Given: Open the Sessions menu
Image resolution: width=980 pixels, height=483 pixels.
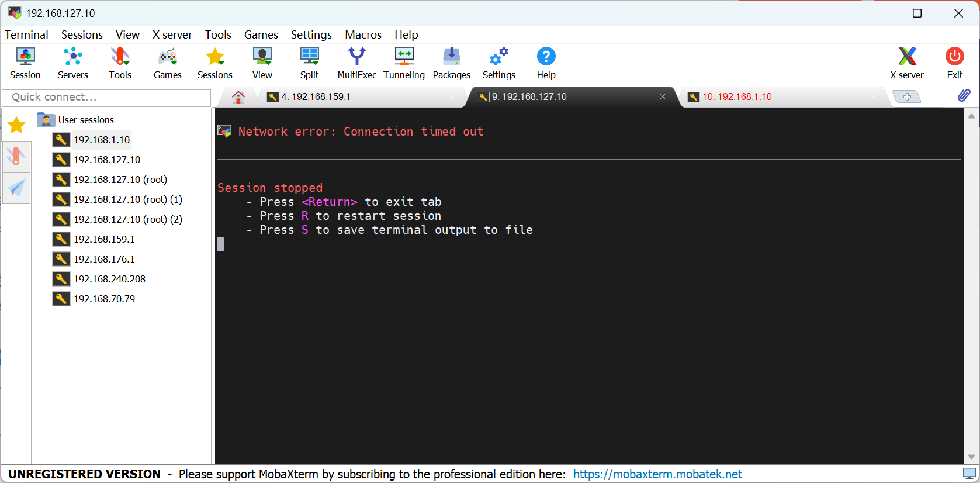Looking at the screenshot, I should click(x=82, y=34).
